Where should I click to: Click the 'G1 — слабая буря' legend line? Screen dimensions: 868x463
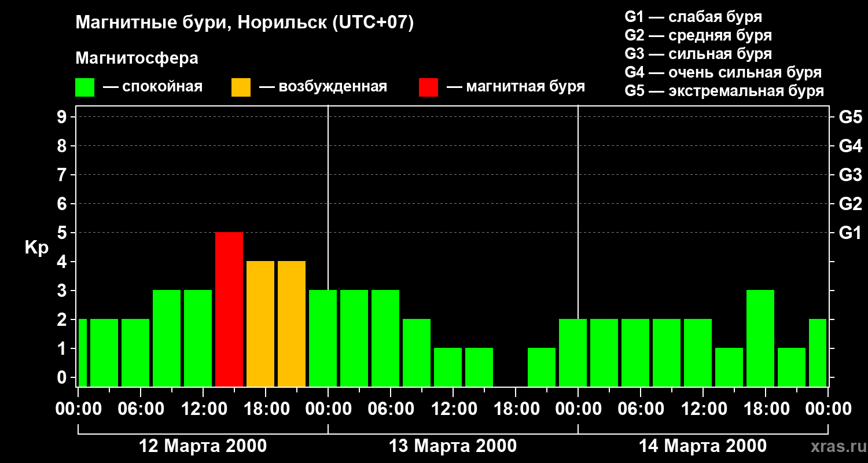click(x=693, y=17)
